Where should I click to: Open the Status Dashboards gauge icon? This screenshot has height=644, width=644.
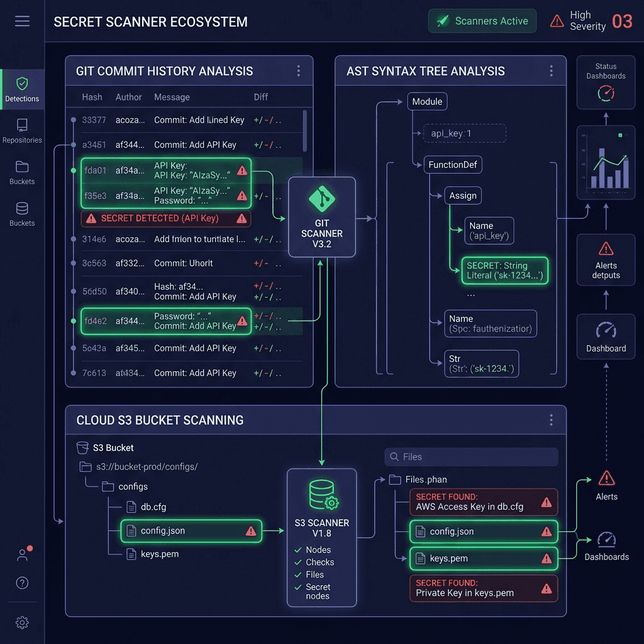pos(606,93)
